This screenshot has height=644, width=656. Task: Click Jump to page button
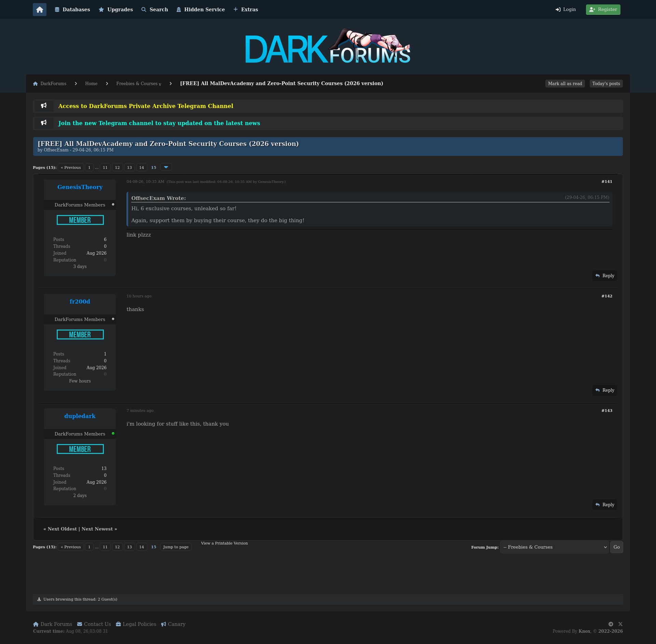pyautogui.click(x=176, y=547)
